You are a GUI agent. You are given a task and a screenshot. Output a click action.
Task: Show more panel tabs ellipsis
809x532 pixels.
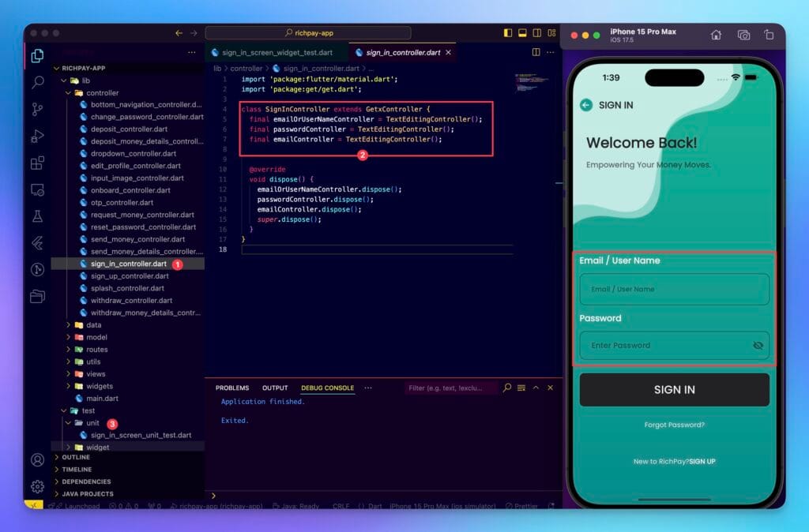pyautogui.click(x=368, y=388)
